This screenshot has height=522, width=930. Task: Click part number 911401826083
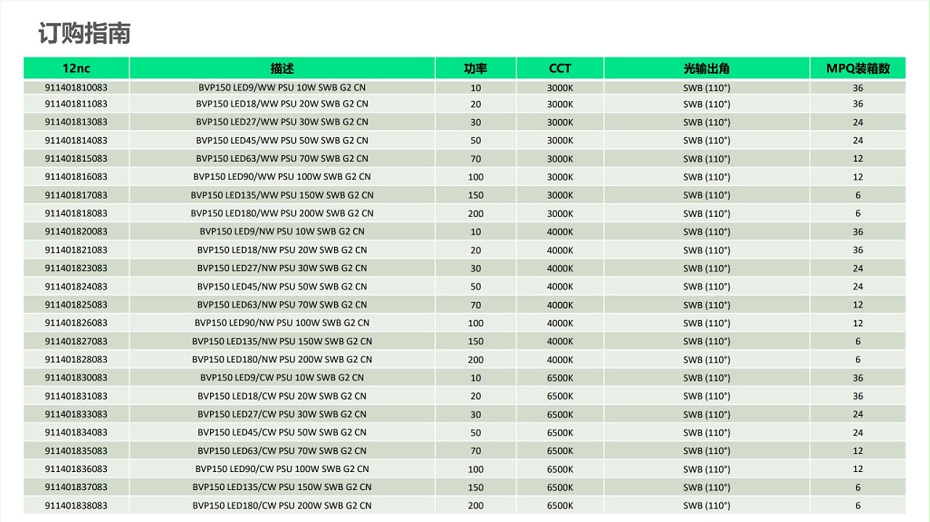click(76, 323)
